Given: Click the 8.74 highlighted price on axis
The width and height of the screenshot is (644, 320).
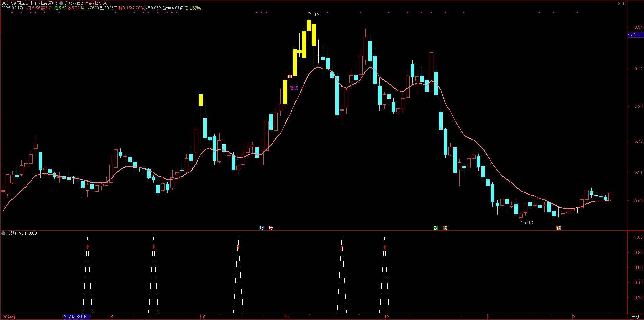Looking at the screenshot, I should click(x=635, y=35).
